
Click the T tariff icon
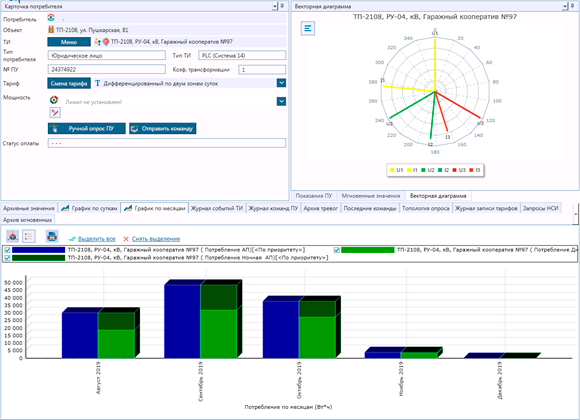coord(98,83)
